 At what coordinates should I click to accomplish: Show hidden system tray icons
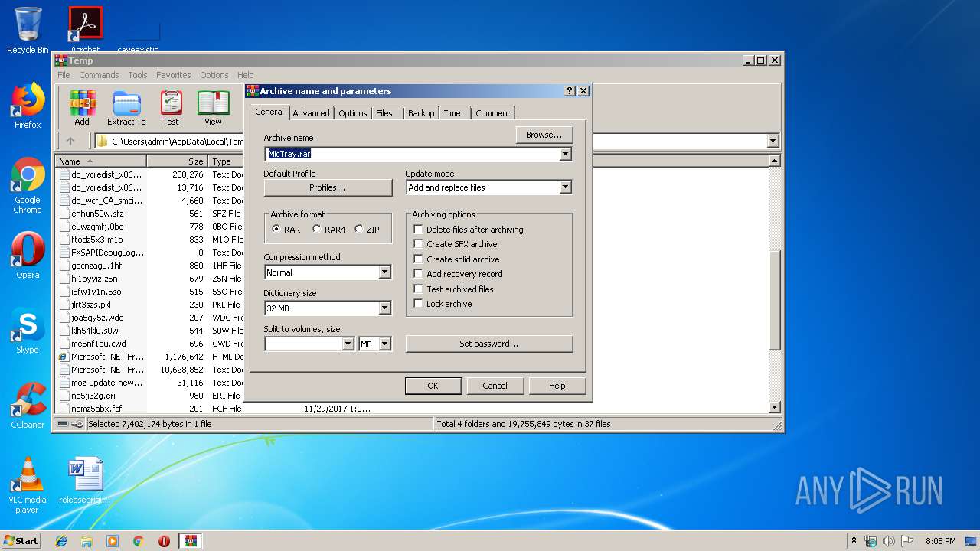pos(854,541)
